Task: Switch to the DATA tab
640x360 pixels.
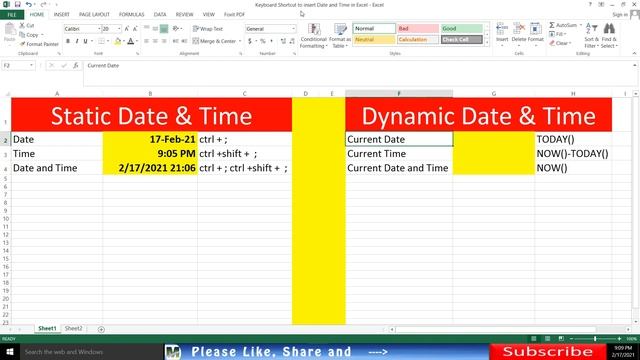Action: point(160,15)
